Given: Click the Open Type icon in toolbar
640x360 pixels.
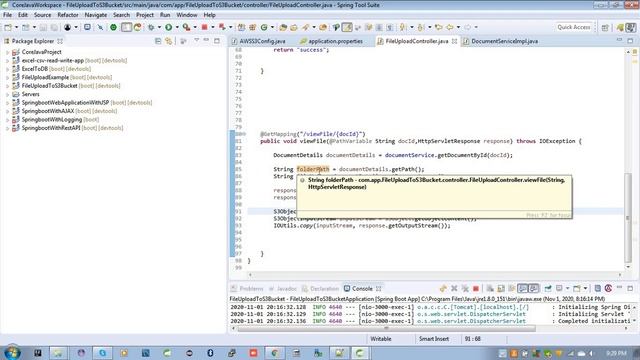Looking at the screenshot, I should click(283, 27).
